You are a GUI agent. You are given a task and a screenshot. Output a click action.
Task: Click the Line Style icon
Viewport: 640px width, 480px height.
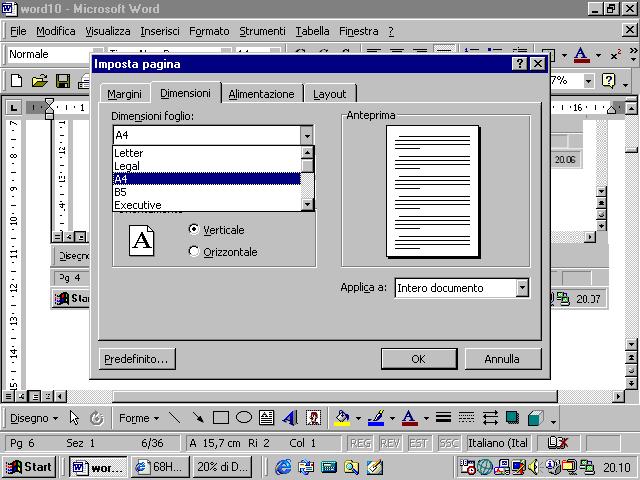coord(443,417)
